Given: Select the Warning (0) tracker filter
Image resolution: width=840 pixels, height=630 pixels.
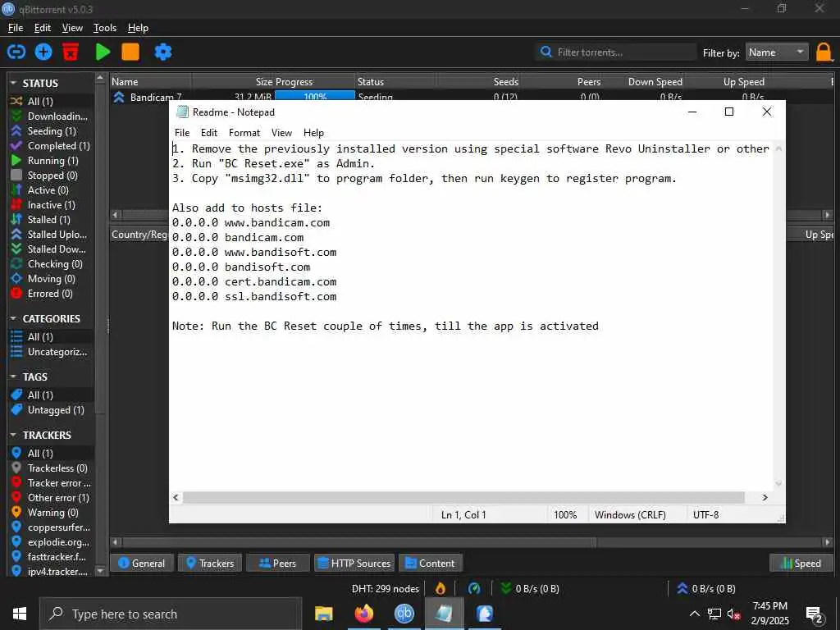Looking at the screenshot, I should click(52, 513).
